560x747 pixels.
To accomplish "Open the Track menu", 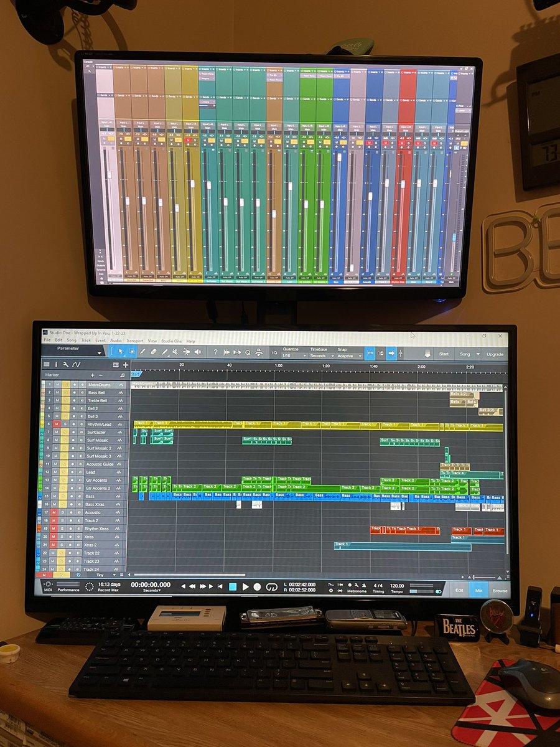I will tap(86, 341).
